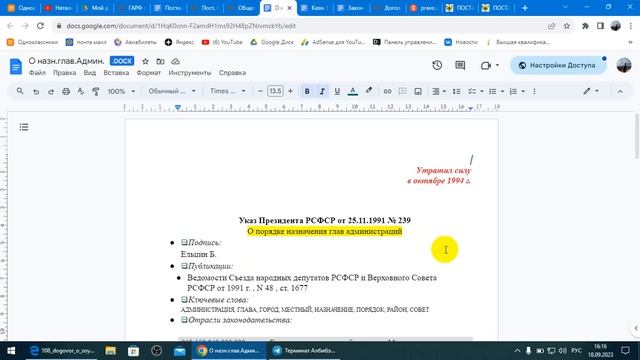Open text alignment dropdown

coord(439,91)
